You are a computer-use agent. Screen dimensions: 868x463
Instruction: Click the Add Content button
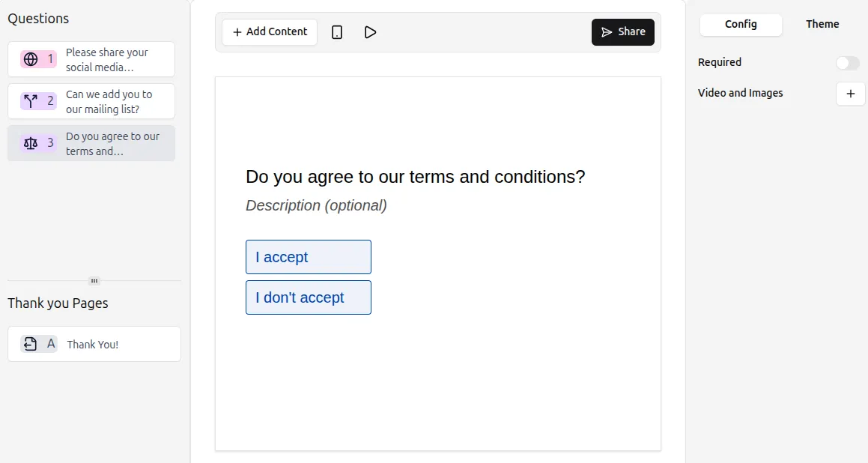pyautogui.click(x=269, y=31)
